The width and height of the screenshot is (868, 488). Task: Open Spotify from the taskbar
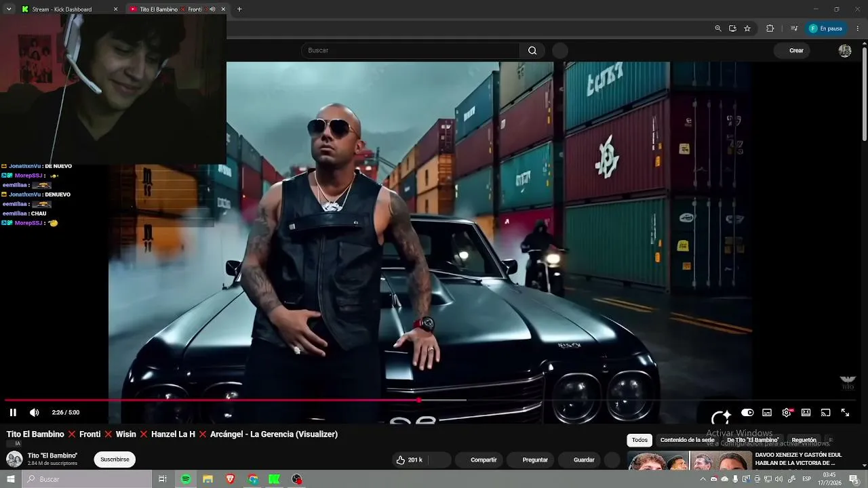[186, 479]
